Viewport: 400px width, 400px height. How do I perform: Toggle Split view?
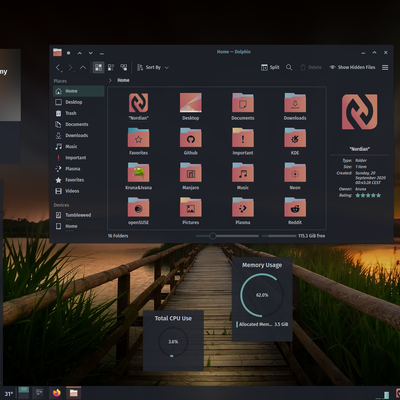pyautogui.click(x=270, y=67)
